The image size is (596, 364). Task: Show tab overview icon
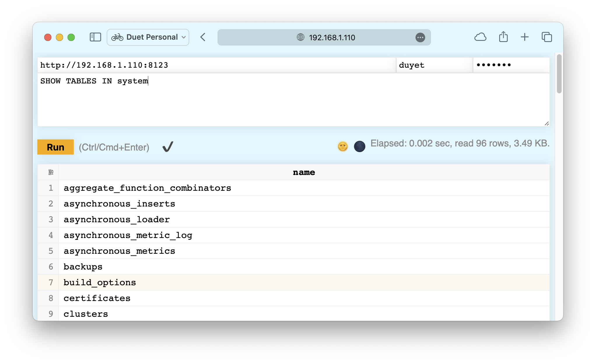[x=547, y=37]
